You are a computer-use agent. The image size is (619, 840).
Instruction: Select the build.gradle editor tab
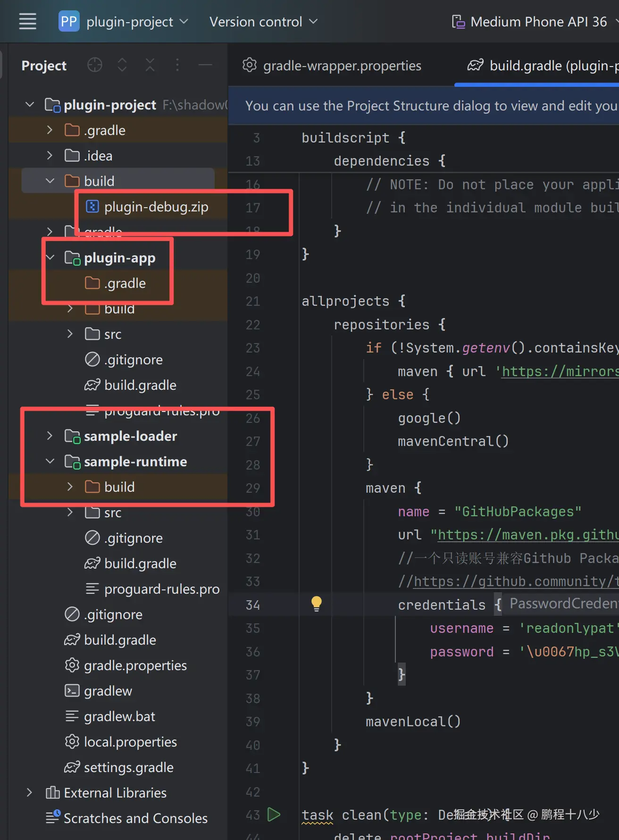pyautogui.click(x=543, y=66)
